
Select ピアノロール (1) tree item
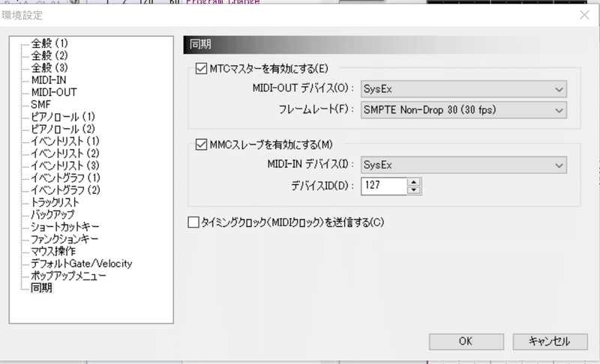tap(63, 117)
